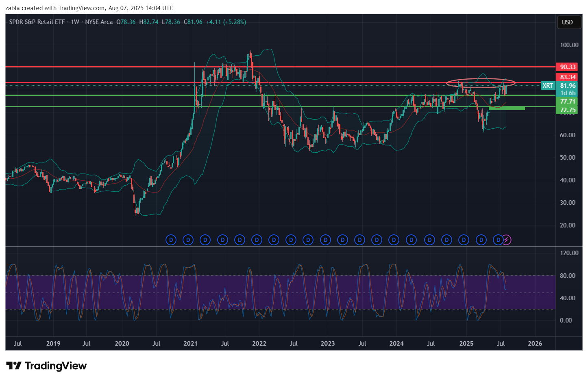The height and width of the screenshot is (381, 588).
Task: Select the small green rectangle drawing
Action: [507, 108]
